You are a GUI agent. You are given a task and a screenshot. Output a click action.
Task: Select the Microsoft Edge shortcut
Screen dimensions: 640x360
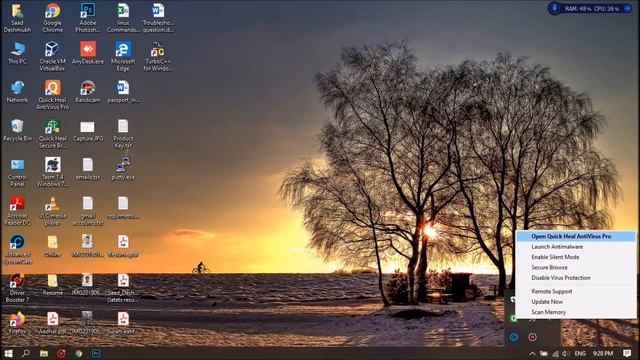[123, 56]
